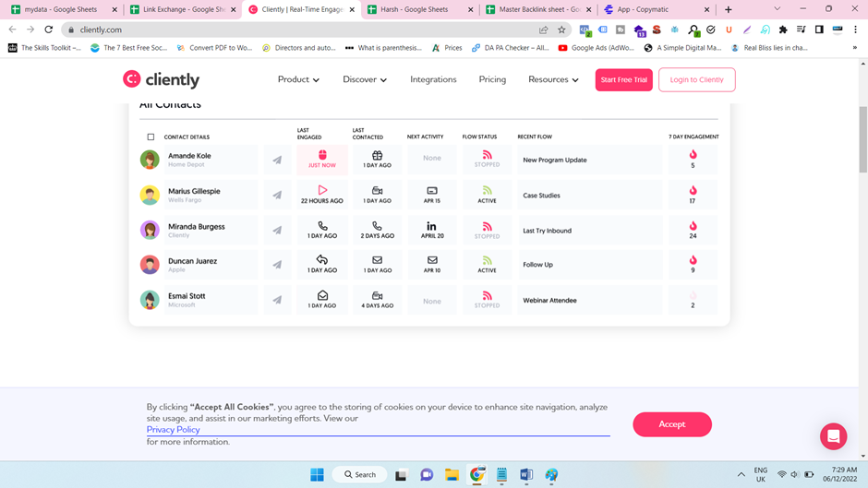
Task: Expand the Product menu
Action: 298,79
